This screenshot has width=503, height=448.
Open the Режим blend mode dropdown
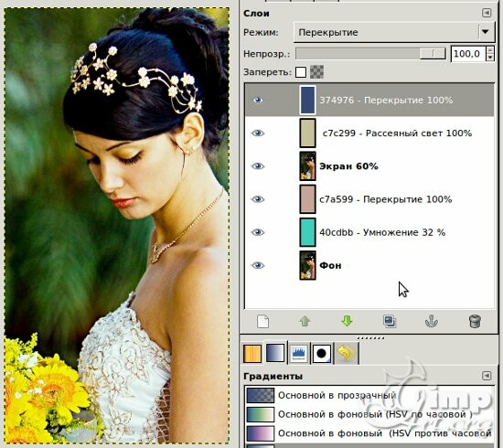(x=394, y=32)
